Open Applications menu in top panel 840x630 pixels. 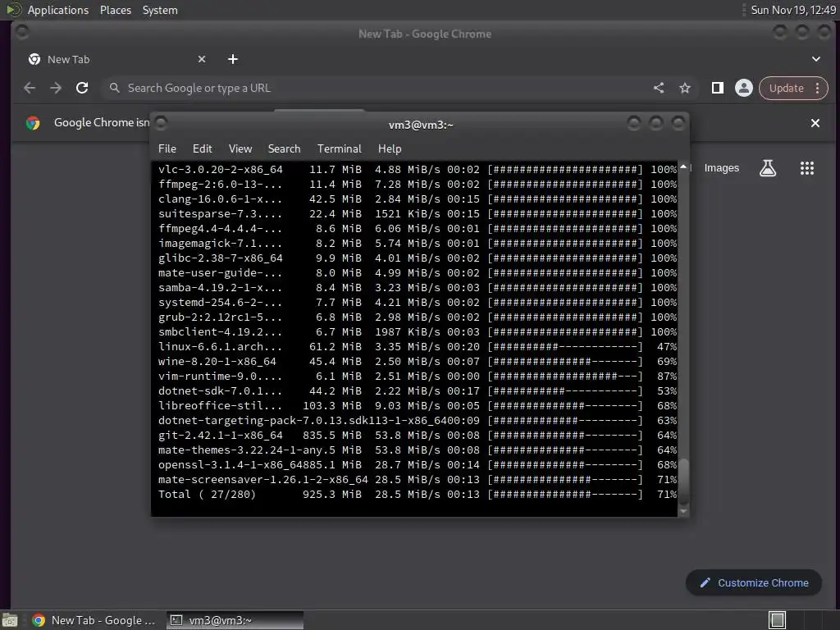point(58,10)
